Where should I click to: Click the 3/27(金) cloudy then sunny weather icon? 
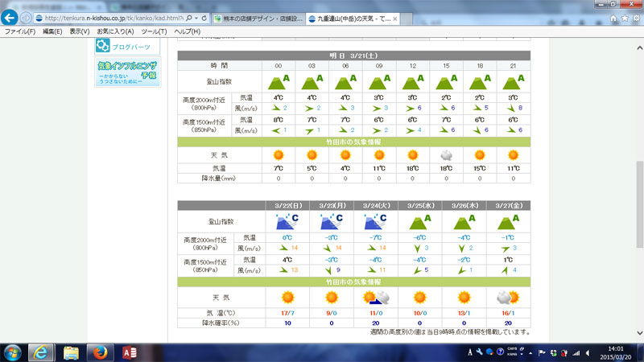point(508,297)
